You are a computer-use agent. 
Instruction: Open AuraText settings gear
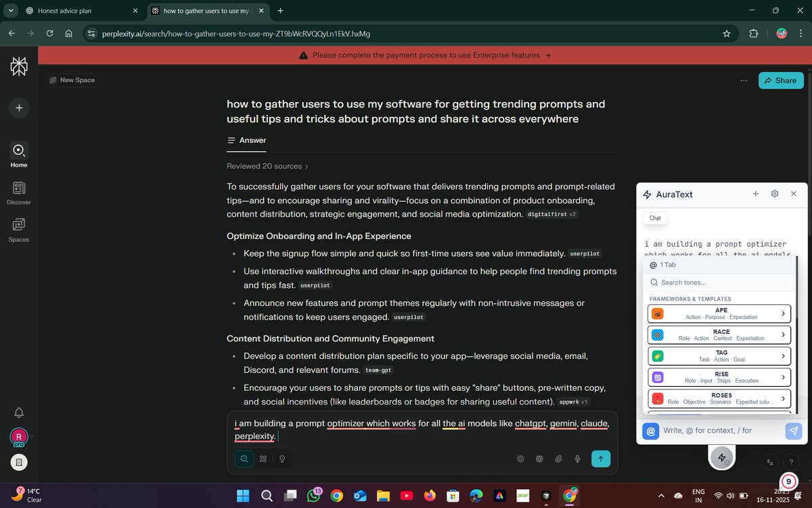[x=774, y=194]
